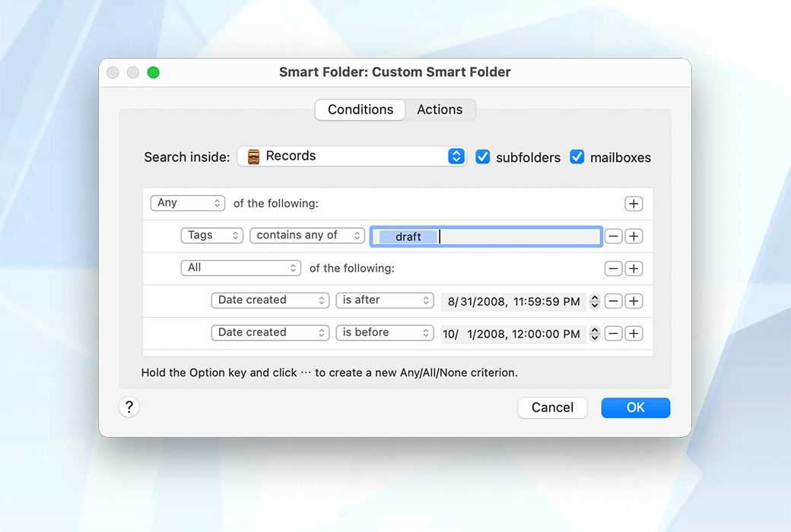This screenshot has width=791, height=532.
Task: Open Date created dropdown in 'is before' row
Action: point(271,333)
